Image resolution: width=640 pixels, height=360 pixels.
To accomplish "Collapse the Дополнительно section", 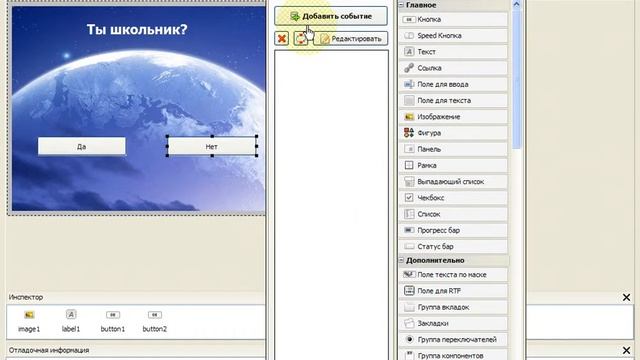I will click(401, 260).
